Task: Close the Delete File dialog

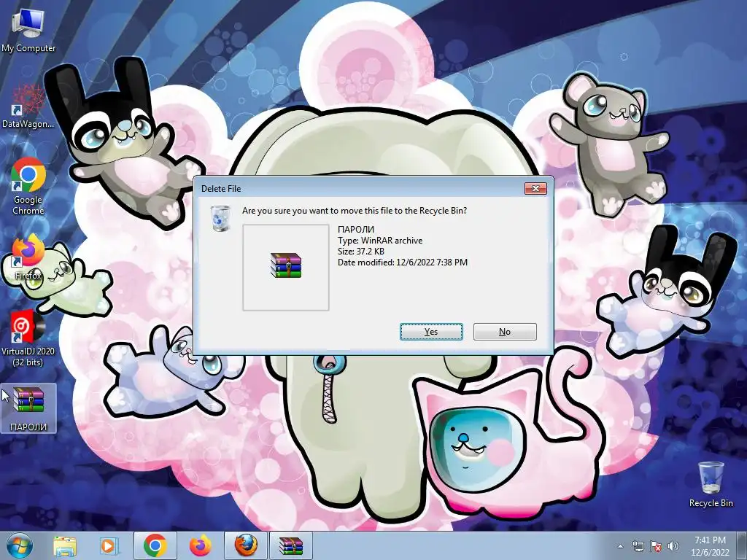Action: coord(535,189)
